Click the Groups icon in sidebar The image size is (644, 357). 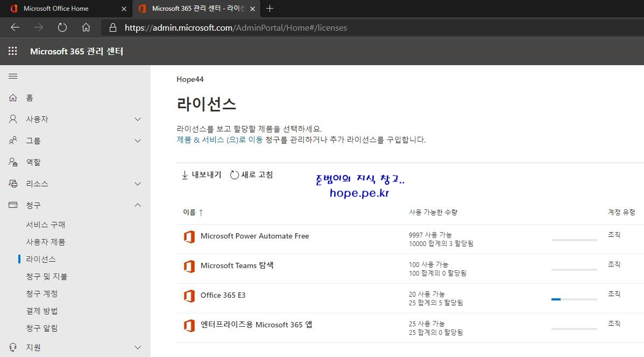(13, 141)
